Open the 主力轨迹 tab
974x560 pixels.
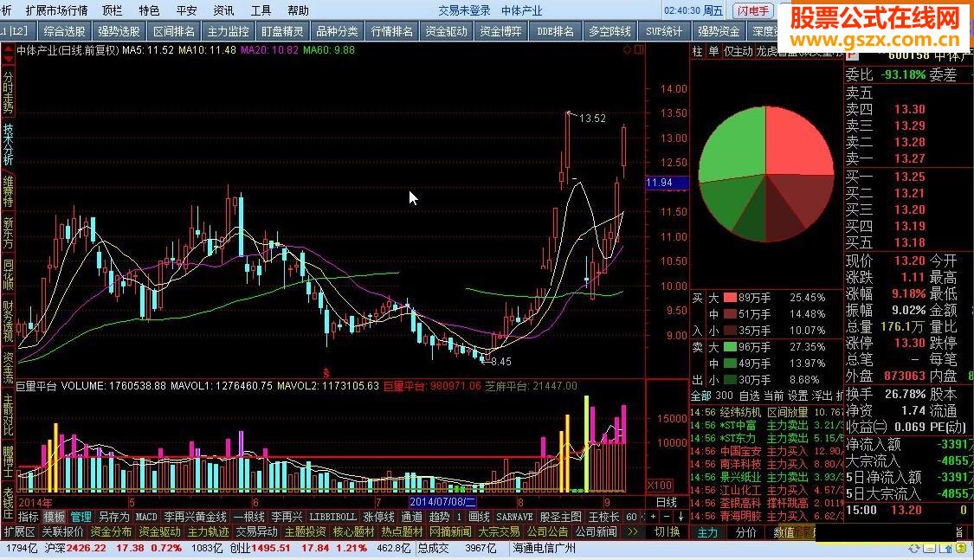[208, 532]
